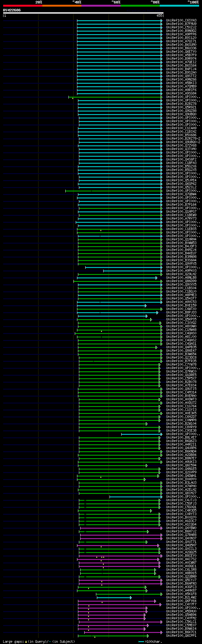Choose entry UniRef100_Q6C594
This screenshot has height=644, width=202.
pyautogui.click(x=181, y=465)
